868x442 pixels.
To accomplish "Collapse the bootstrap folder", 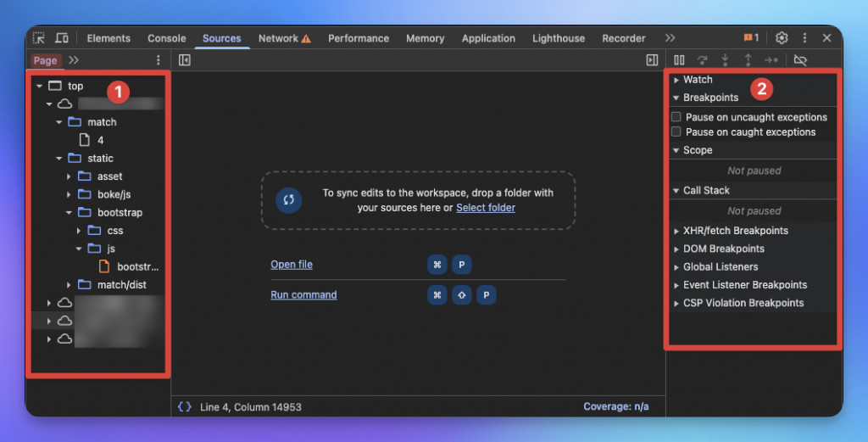I will point(69,213).
